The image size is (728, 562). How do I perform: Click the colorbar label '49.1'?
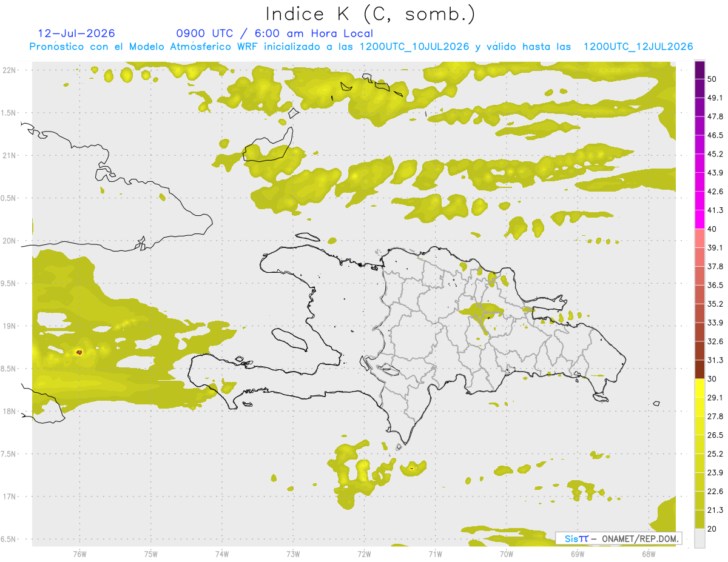(715, 98)
